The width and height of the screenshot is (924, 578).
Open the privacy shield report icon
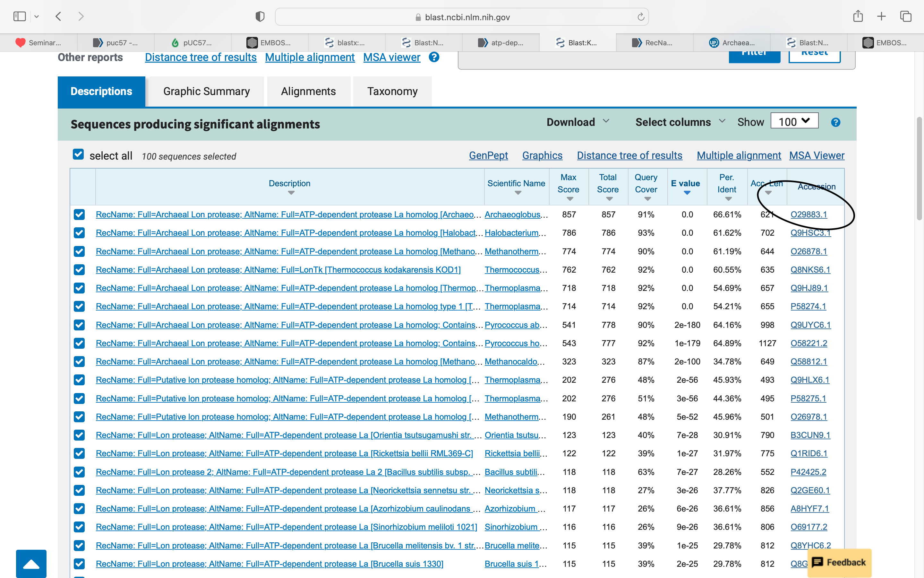pos(260,16)
